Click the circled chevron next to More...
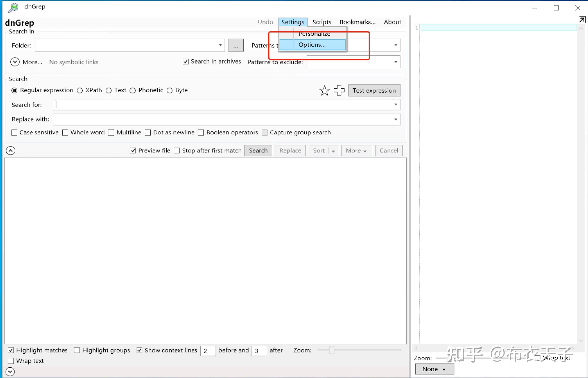The width and height of the screenshot is (588, 378). tap(15, 62)
